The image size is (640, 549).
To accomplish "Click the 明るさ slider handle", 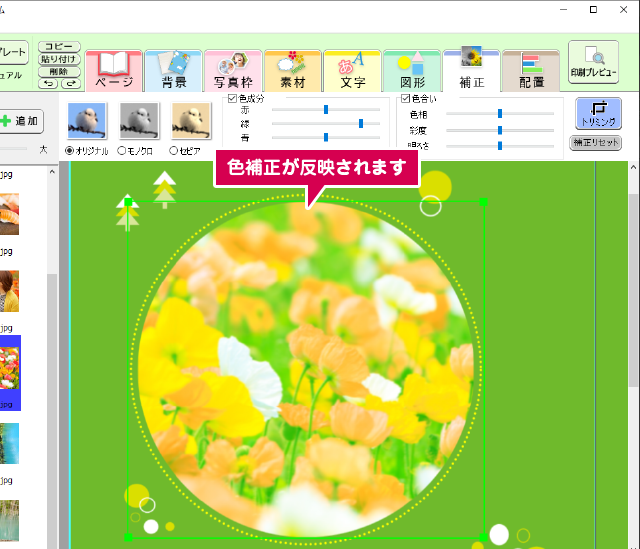I will click(x=500, y=145).
